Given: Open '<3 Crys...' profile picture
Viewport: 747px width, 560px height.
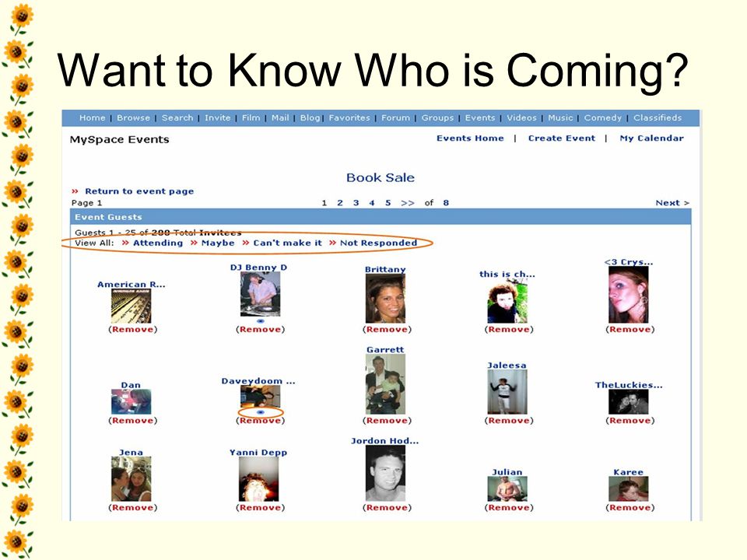Looking at the screenshot, I should point(629,295).
